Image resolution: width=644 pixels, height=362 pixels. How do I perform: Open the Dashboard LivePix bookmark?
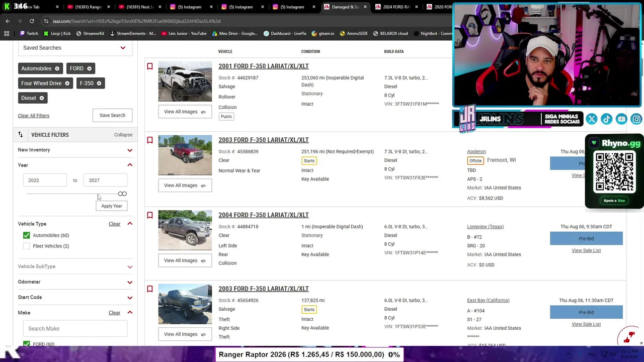tap(285, 34)
